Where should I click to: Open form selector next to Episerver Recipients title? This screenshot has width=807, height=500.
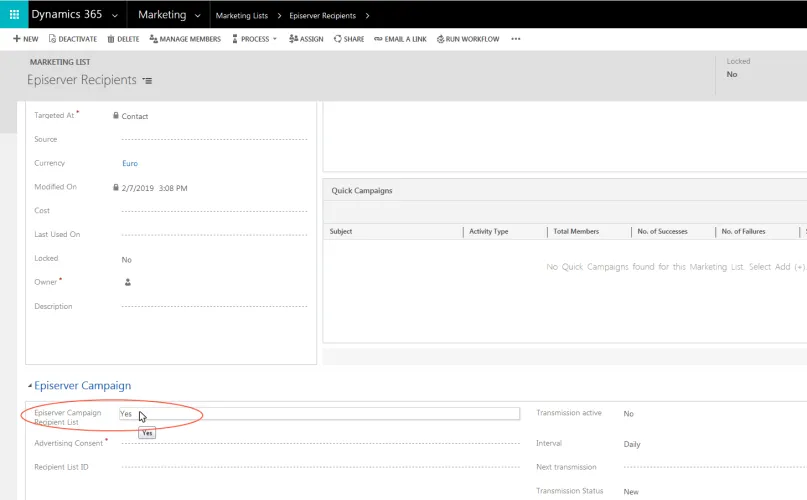(x=147, y=81)
